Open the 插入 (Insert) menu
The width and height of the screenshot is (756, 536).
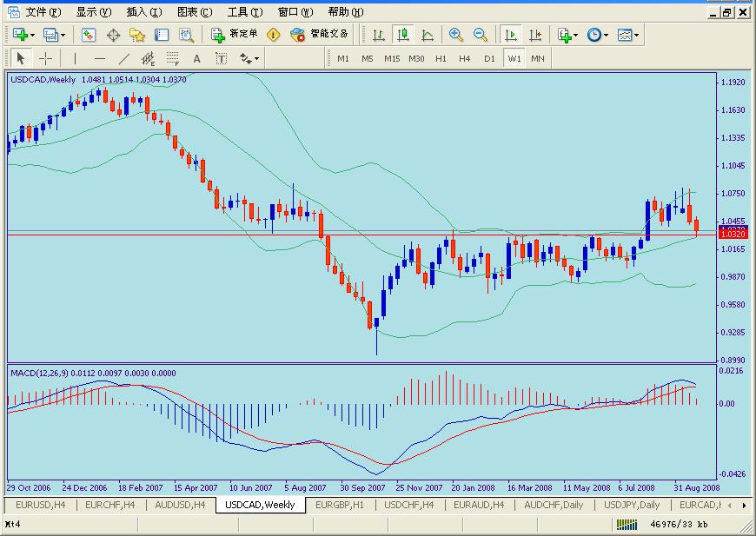tap(143, 12)
